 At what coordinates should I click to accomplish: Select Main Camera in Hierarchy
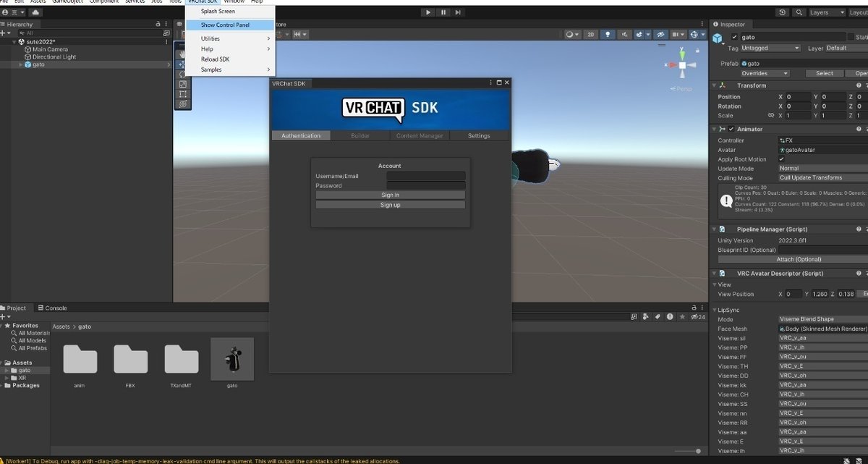tap(50, 49)
